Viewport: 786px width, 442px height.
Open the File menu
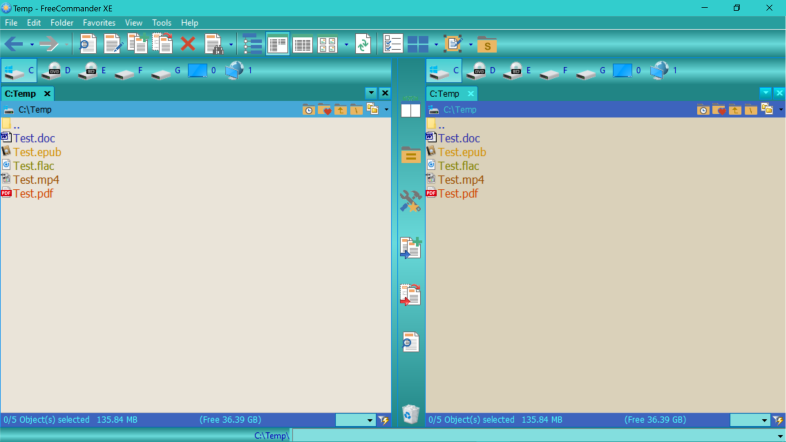pos(11,23)
